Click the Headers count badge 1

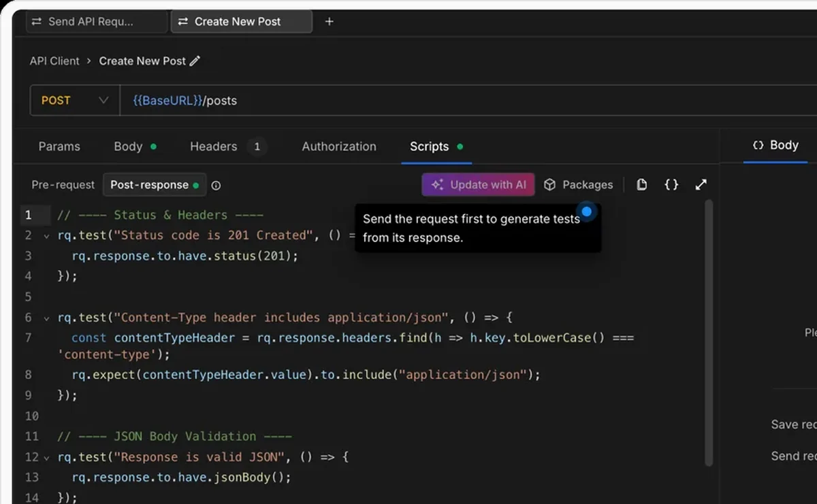point(257,146)
